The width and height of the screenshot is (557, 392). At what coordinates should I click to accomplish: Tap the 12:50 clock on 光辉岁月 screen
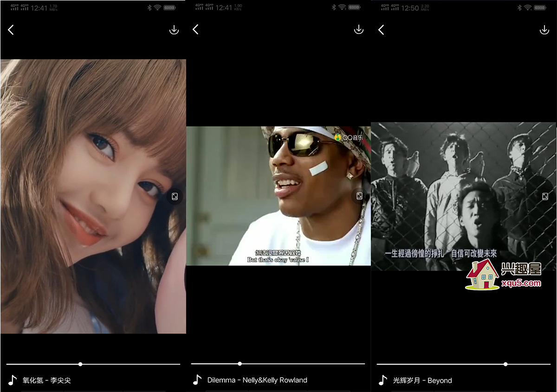click(x=410, y=8)
